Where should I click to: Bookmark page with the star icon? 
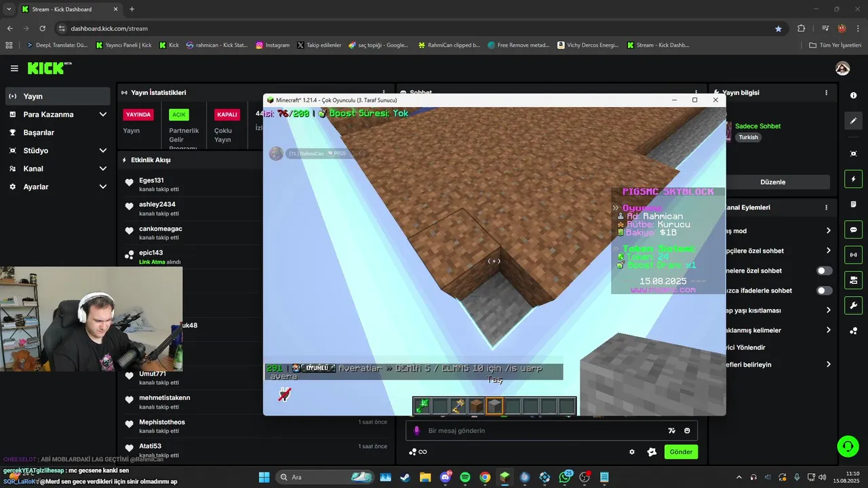coord(778,28)
